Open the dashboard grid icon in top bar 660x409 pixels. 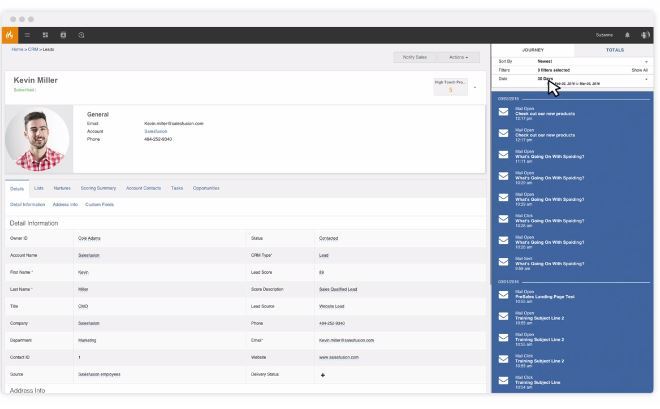46,34
